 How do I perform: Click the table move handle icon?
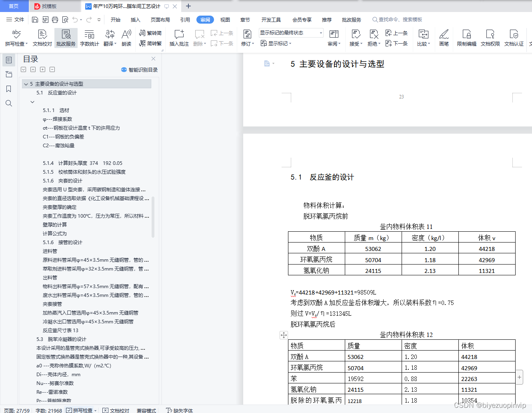[284, 335]
